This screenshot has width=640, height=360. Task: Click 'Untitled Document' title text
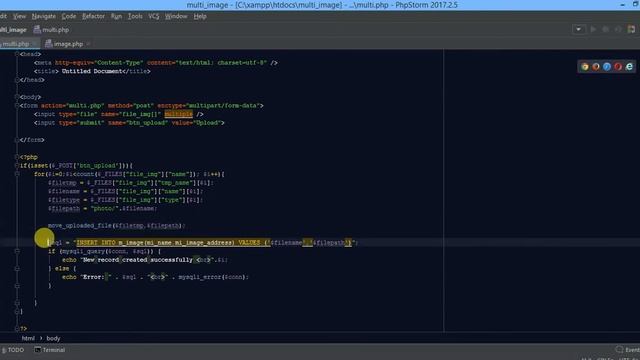click(x=93, y=71)
